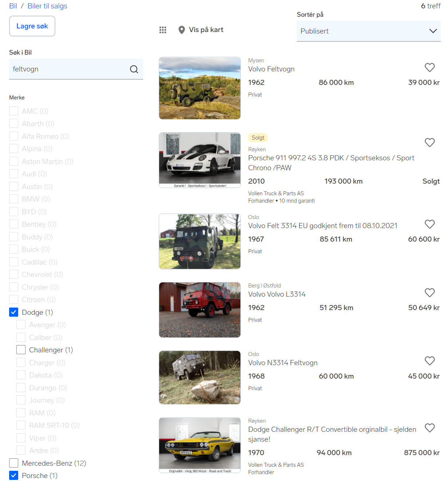
Task: Go to Biler til salgs breadcrumb
Action: click(x=47, y=6)
